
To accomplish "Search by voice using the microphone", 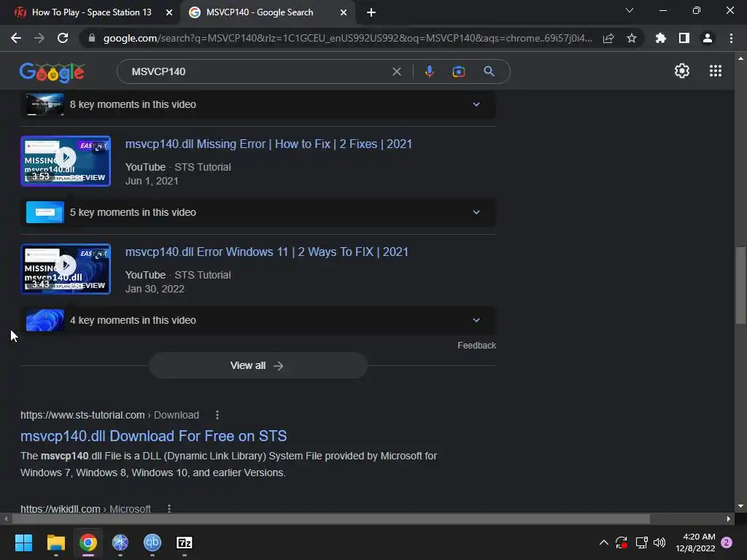I will (x=429, y=71).
